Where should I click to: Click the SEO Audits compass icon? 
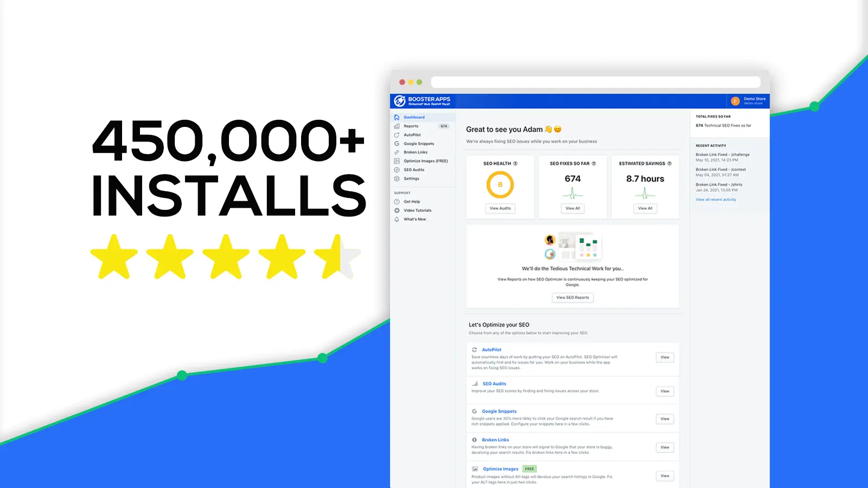click(397, 170)
